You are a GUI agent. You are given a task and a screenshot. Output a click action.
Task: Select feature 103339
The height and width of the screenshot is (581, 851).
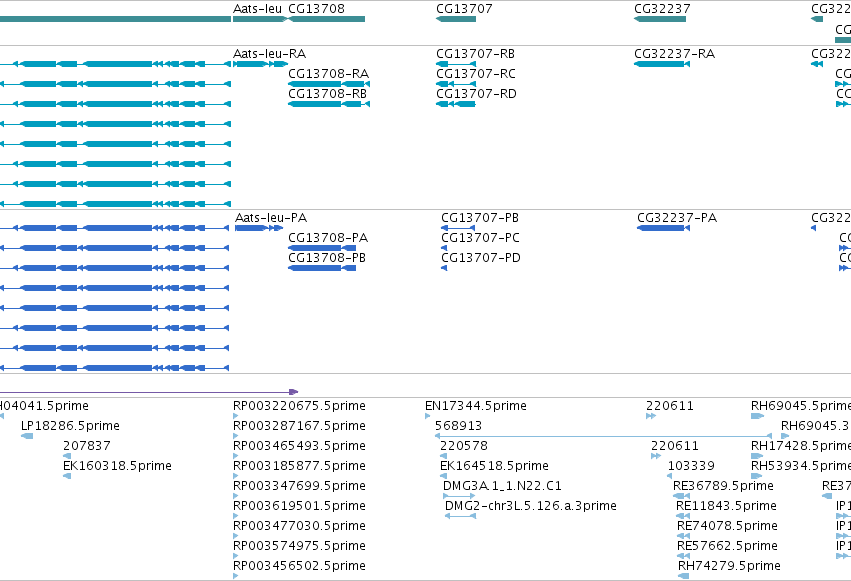click(x=691, y=466)
